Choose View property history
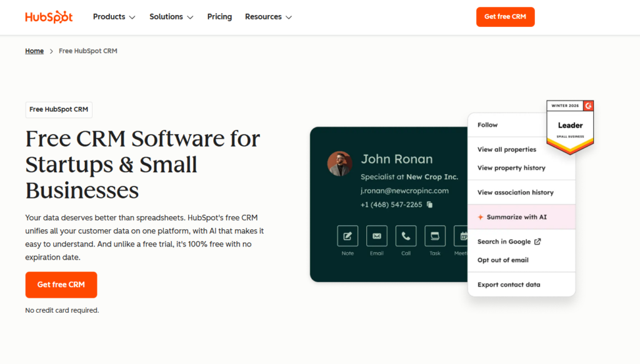640x364 pixels. [511, 167]
